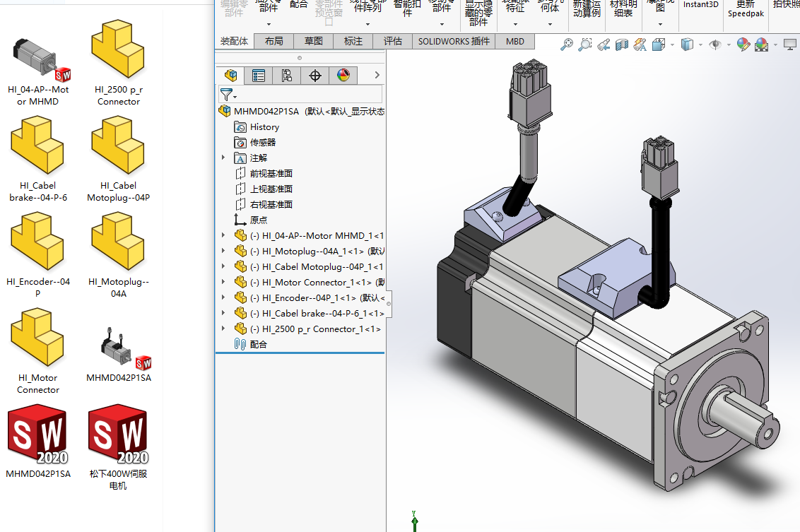Click the 更新 Speedpak button
Viewport: 800px width, 532px height.
click(746, 9)
